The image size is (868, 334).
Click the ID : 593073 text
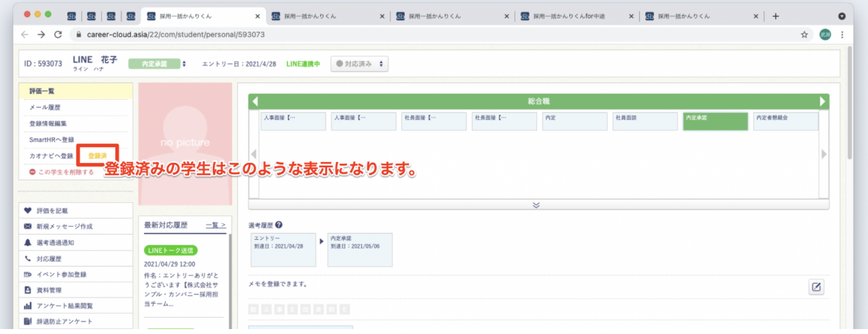tap(43, 64)
